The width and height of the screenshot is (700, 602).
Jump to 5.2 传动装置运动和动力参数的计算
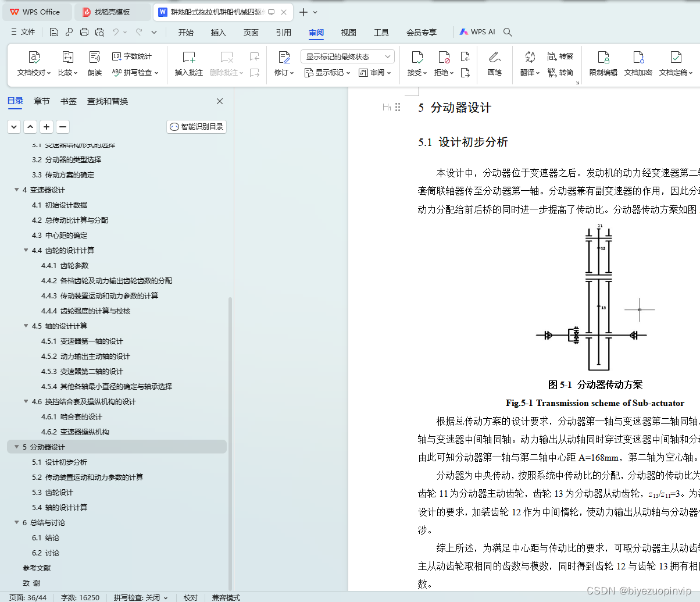click(x=87, y=477)
